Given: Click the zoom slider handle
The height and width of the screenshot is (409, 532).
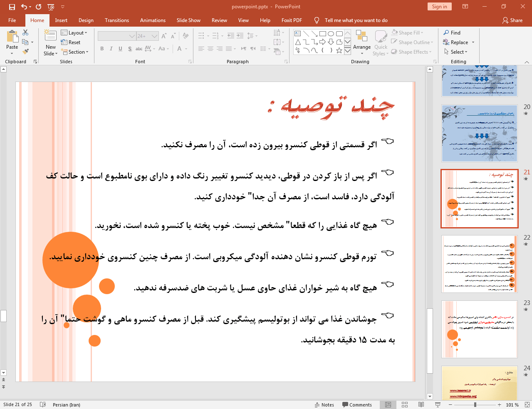Looking at the screenshot, I should point(475,404).
